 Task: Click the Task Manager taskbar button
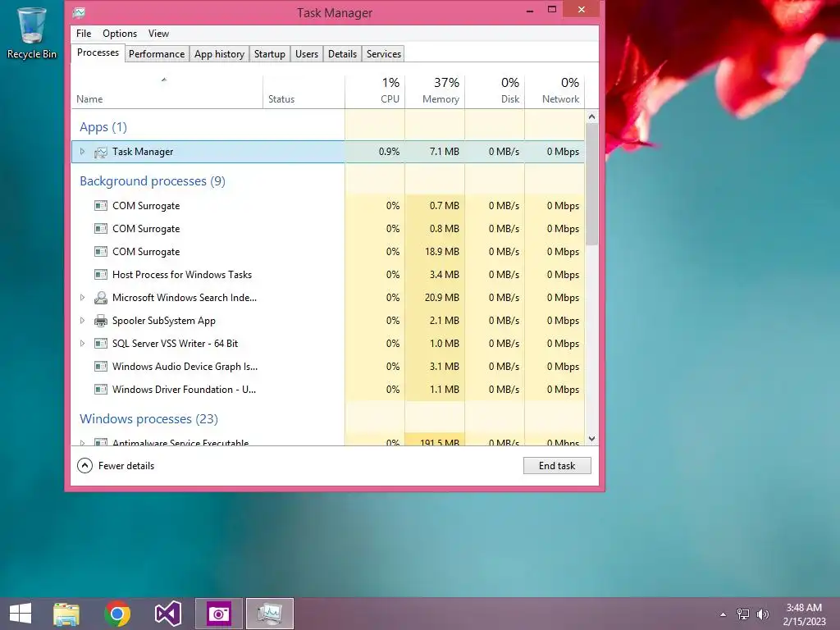(269, 614)
